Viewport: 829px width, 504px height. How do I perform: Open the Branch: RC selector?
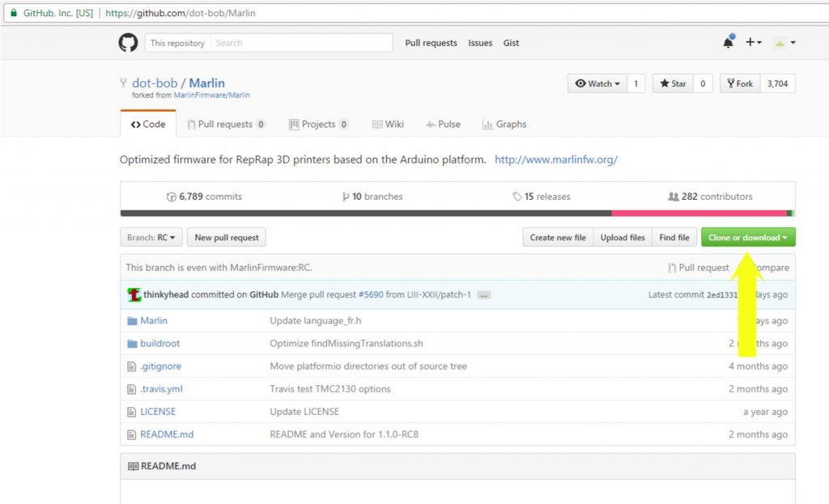pos(151,237)
